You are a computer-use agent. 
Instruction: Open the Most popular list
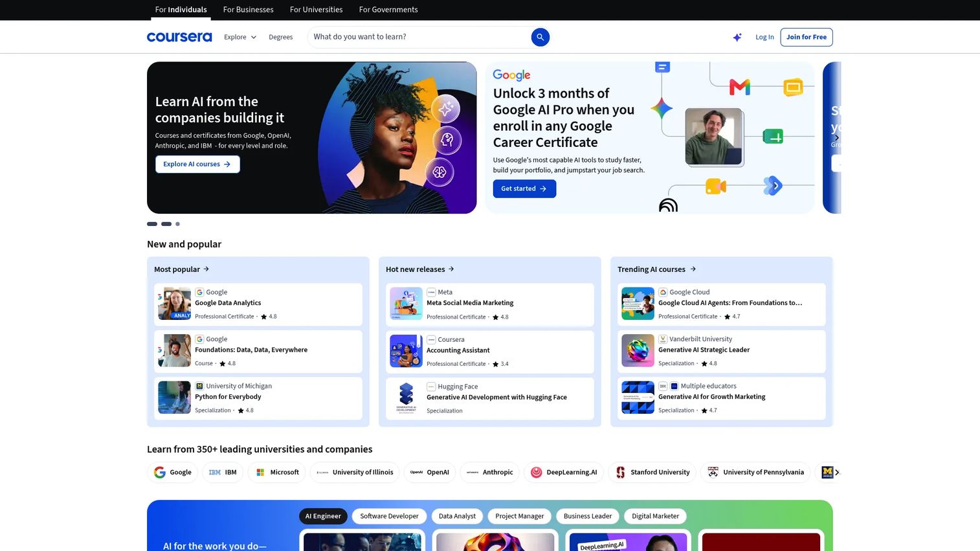click(182, 269)
